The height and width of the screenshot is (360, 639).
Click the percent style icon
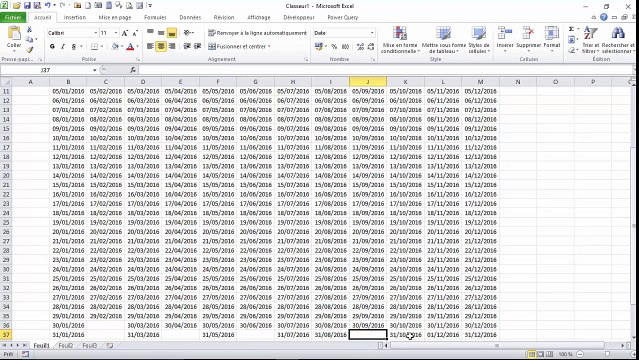pos(334,46)
